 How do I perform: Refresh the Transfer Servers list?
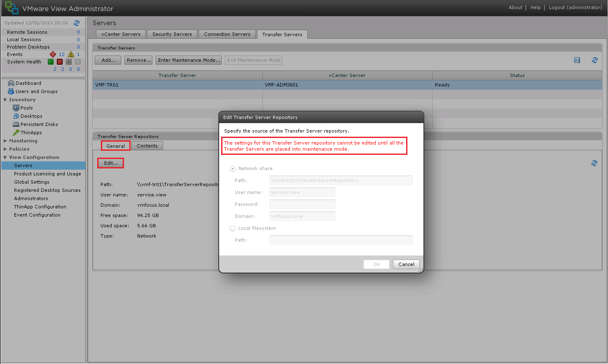[594, 60]
